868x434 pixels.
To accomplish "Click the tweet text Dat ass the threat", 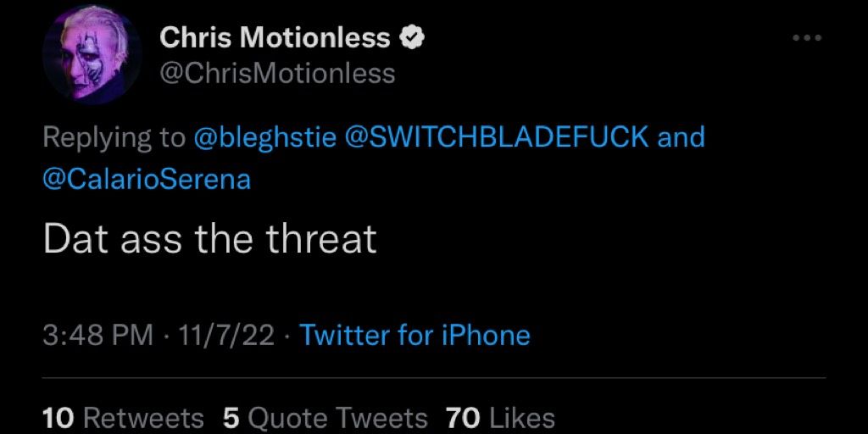I will (x=210, y=238).
